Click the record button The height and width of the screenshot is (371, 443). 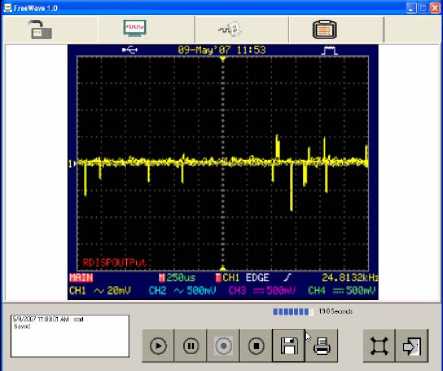point(223,346)
